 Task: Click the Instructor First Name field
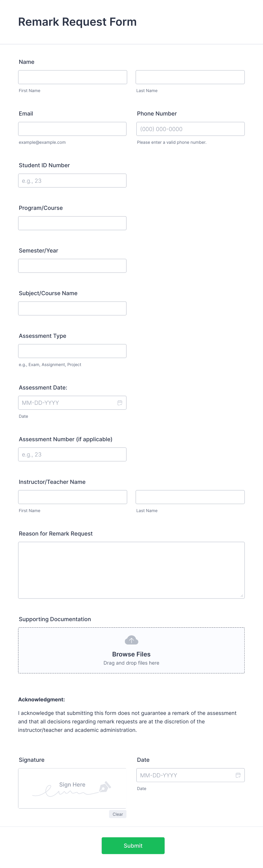tap(72, 497)
